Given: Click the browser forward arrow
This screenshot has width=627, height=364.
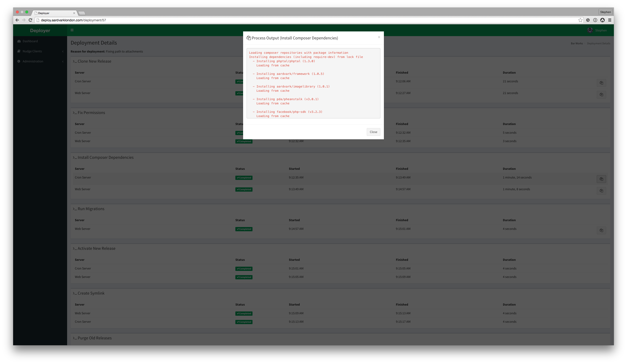Looking at the screenshot, I should click(24, 20).
